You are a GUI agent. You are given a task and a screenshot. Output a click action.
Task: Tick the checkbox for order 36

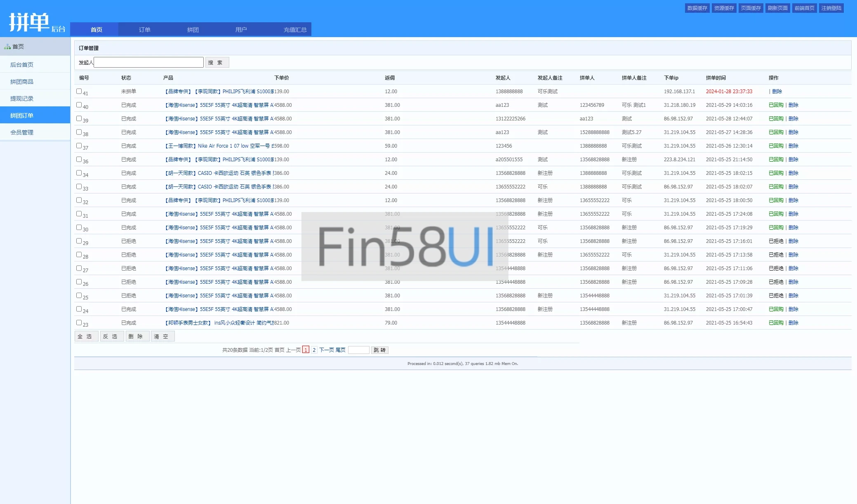click(79, 159)
